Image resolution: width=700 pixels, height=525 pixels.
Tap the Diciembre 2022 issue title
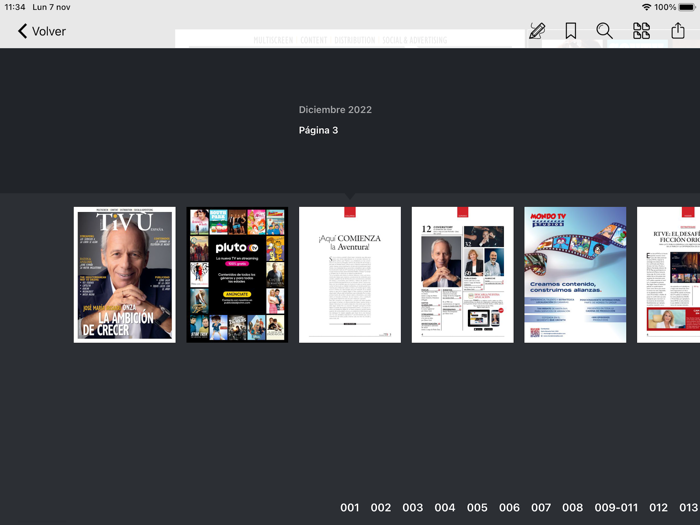335,110
